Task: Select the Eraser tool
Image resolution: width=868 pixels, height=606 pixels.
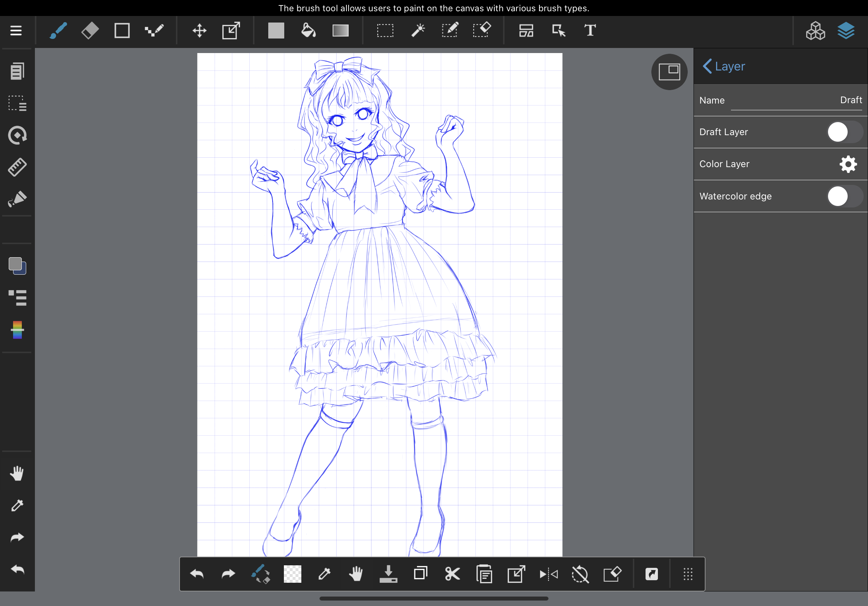Action: click(89, 30)
